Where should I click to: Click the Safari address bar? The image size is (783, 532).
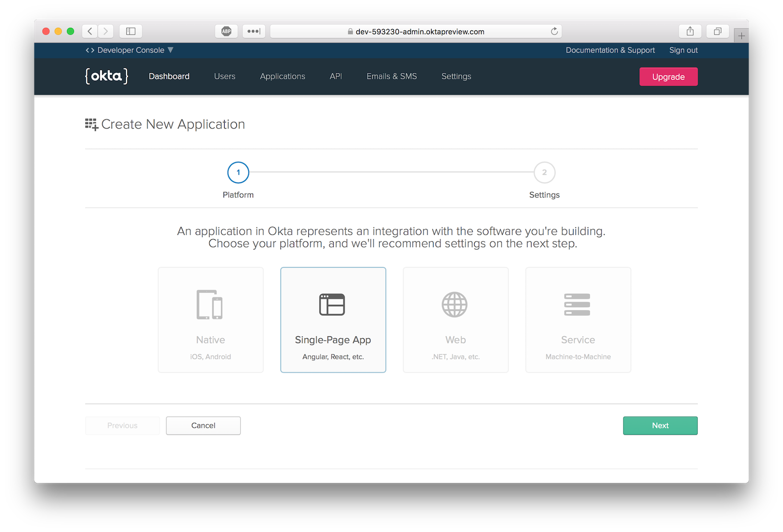click(x=416, y=31)
